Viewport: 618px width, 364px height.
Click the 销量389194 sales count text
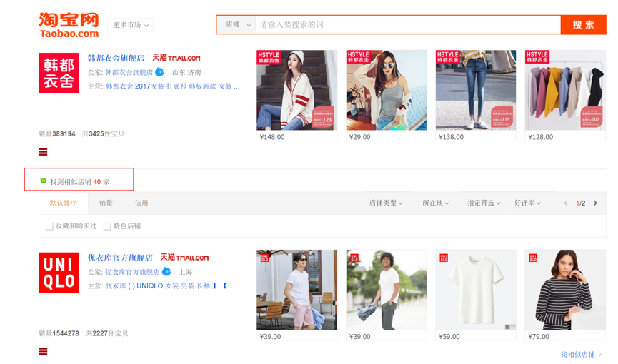pyautogui.click(x=56, y=134)
